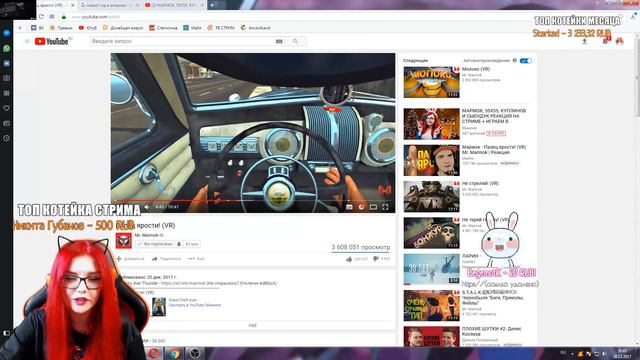Screen dimensions: 640x360
Task: Open the YouTube hamburger guide menu
Action: [x=27, y=41]
